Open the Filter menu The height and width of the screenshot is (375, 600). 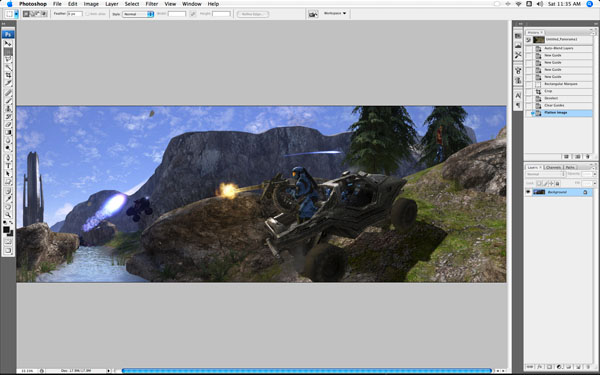coord(152,4)
